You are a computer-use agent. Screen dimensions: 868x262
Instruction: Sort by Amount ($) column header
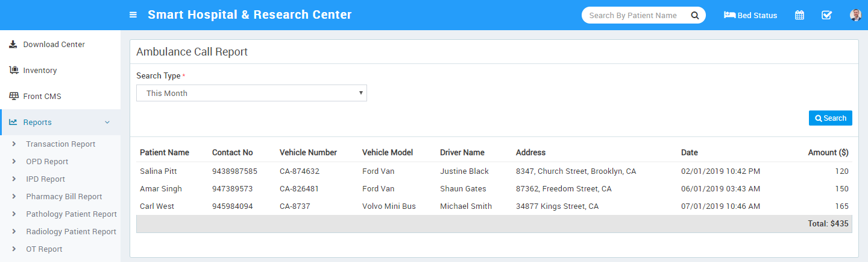tap(828, 152)
